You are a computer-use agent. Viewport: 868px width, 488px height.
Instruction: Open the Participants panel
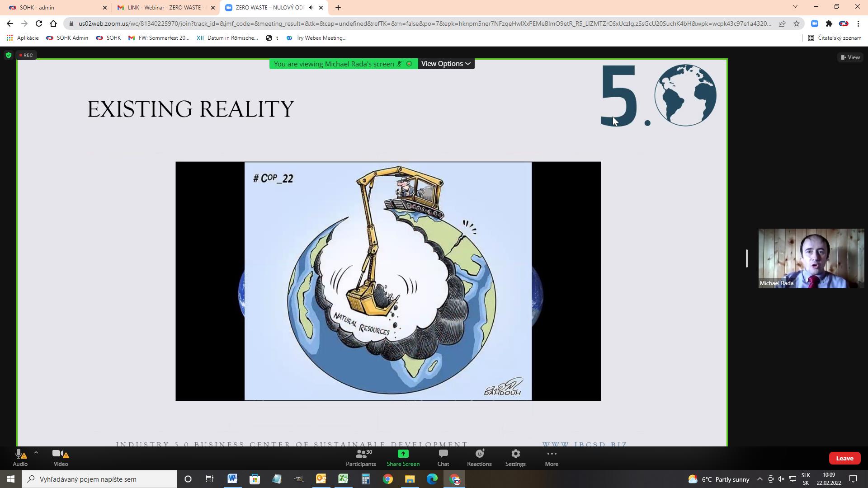coord(361,458)
